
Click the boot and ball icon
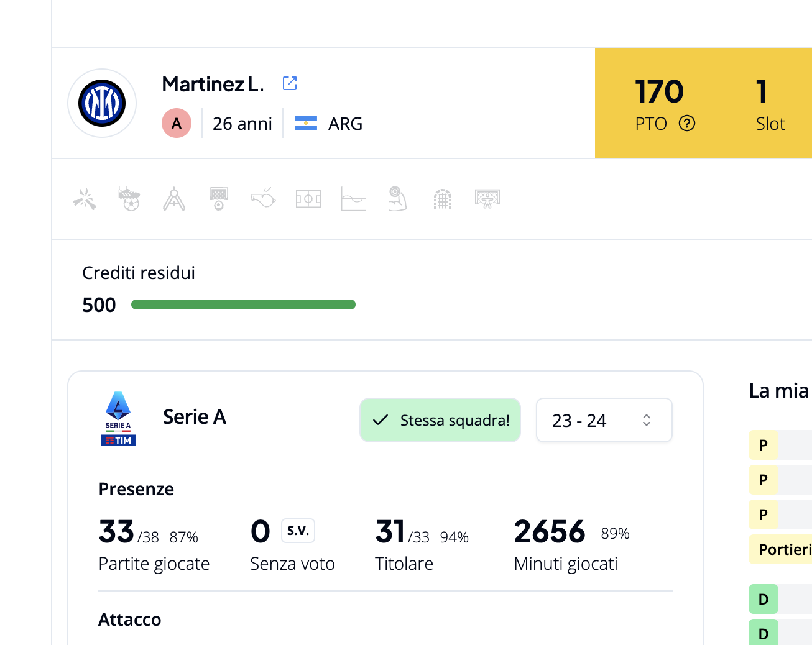pyautogui.click(x=129, y=199)
